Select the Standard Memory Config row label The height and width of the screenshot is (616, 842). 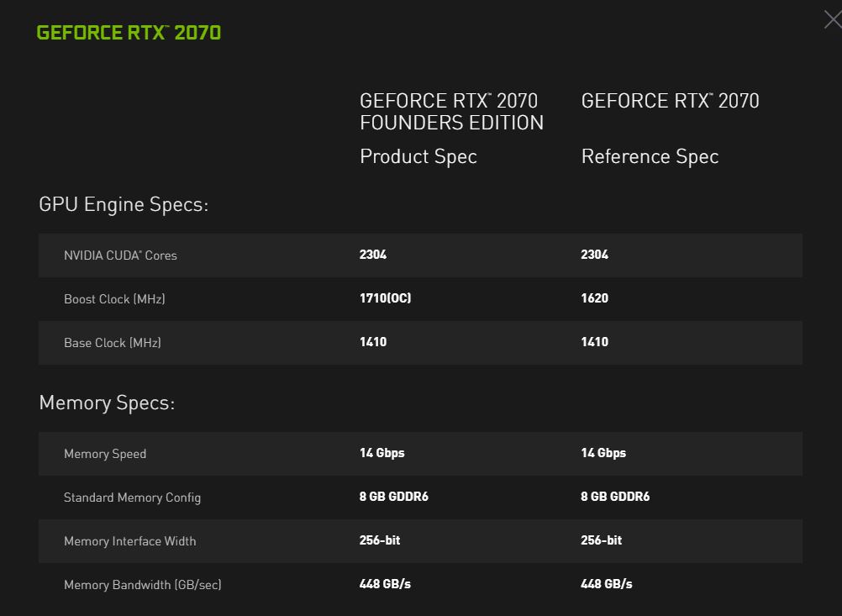click(x=132, y=498)
